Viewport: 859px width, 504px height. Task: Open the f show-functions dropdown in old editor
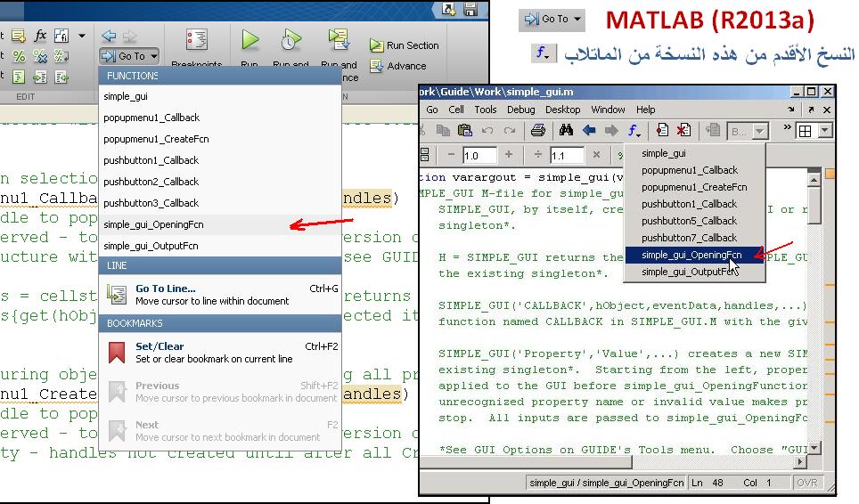[634, 130]
